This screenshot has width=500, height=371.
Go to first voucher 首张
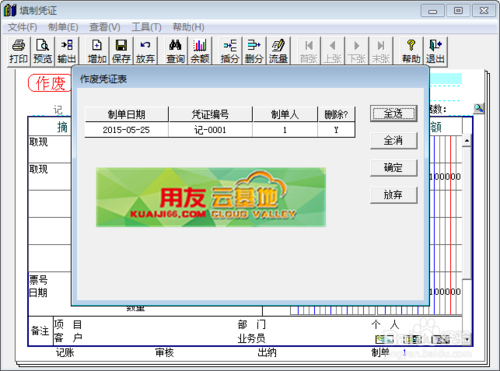point(309,51)
